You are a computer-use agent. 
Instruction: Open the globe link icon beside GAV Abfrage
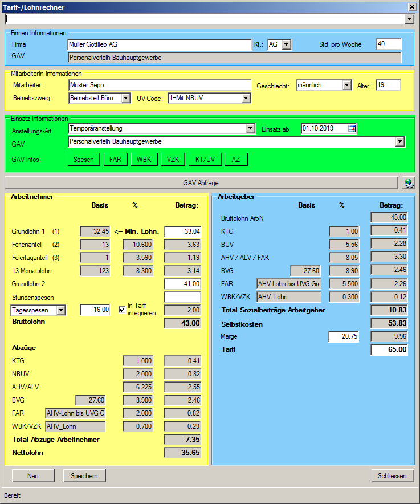pos(409,183)
